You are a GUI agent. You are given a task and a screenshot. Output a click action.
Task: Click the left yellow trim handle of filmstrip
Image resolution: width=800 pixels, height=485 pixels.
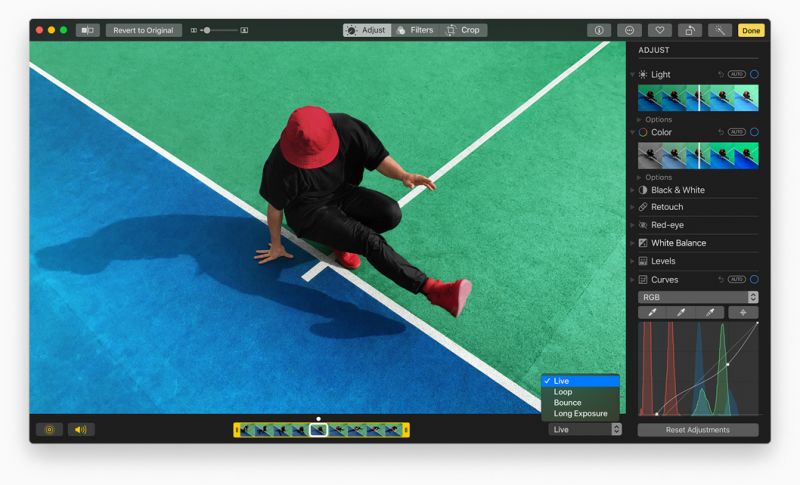[x=237, y=430]
